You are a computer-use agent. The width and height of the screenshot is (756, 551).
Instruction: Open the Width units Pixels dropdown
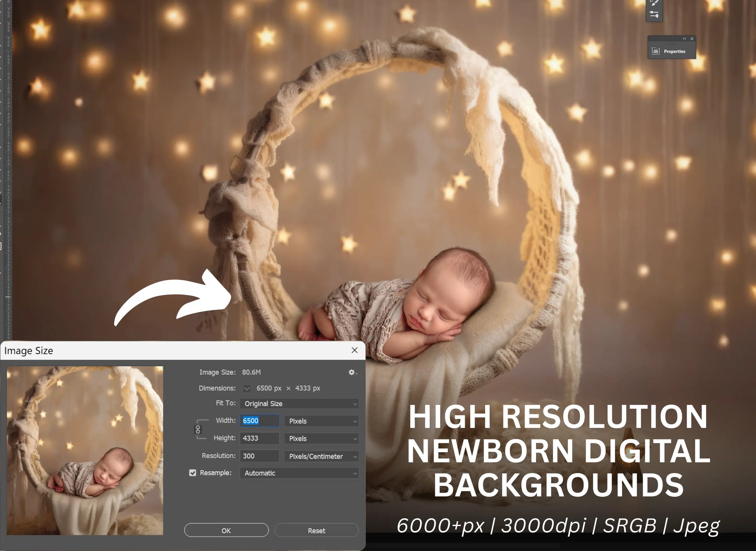point(322,421)
